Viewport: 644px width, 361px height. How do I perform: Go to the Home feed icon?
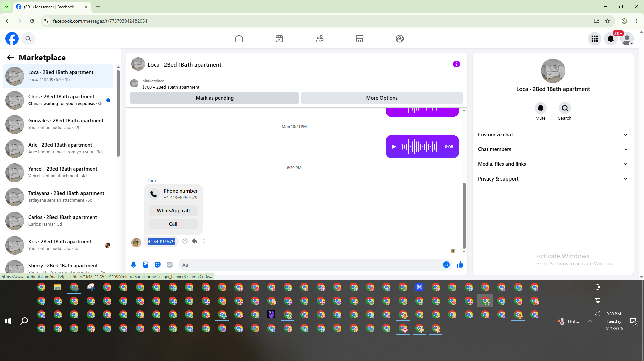coord(239,39)
